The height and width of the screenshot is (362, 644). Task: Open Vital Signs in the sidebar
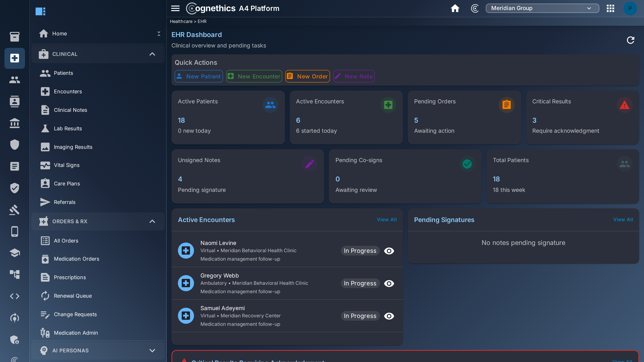pyautogui.click(x=98, y=165)
